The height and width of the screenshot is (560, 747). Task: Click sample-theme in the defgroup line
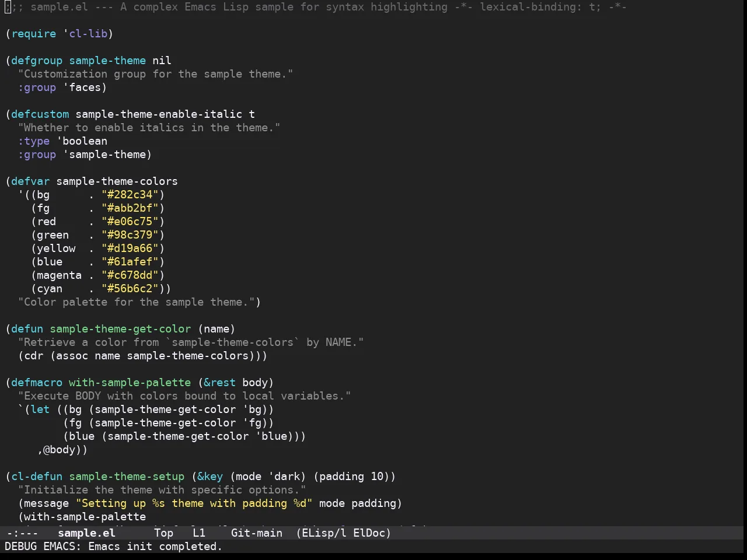(x=107, y=61)
